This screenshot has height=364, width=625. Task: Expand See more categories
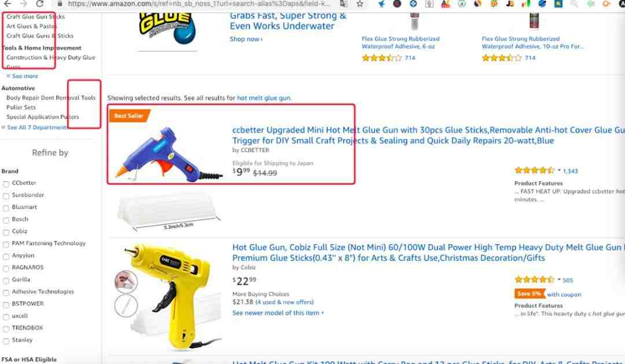(23, 76)
